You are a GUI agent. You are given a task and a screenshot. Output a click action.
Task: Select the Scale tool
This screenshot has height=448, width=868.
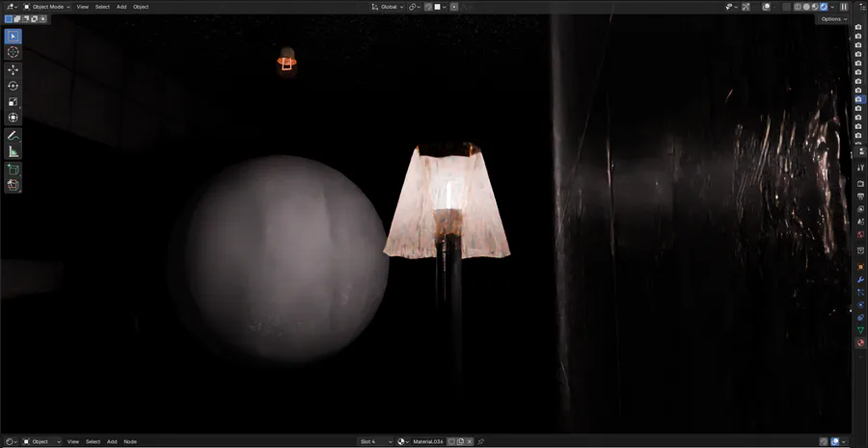(x=14, y=102)
